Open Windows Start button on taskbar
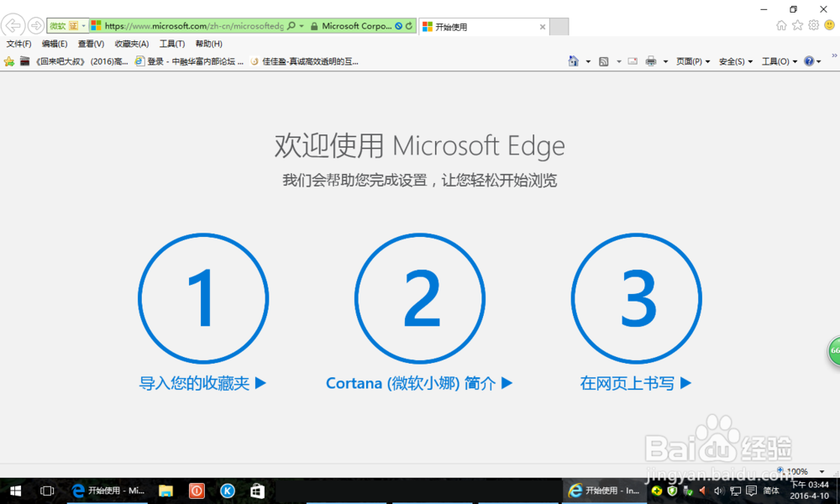Image resolution: width=840 pixels, height=504 pixels. tap(15, 491)
